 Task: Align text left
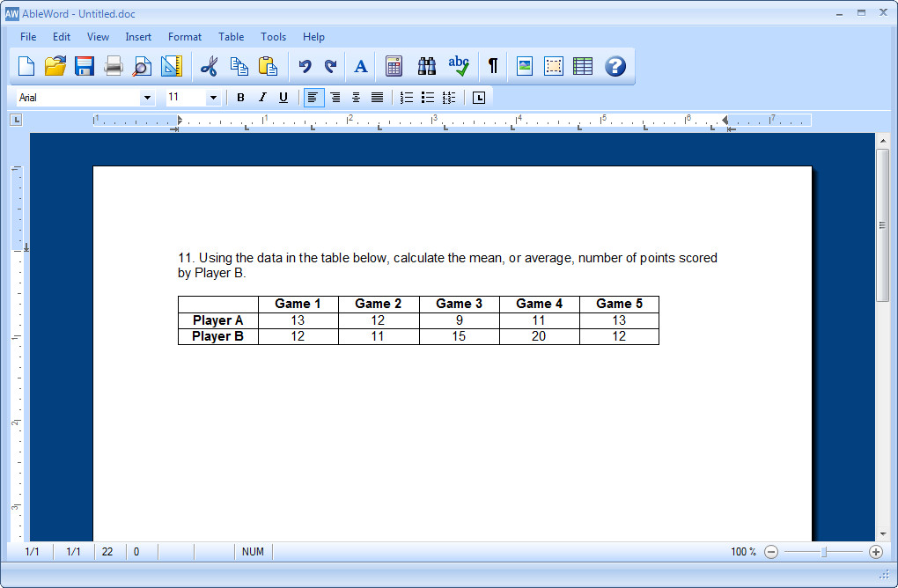(x=313, y=98)
